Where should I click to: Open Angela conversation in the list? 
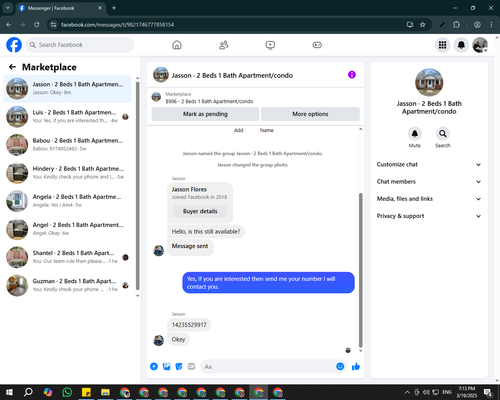point(67,201)
